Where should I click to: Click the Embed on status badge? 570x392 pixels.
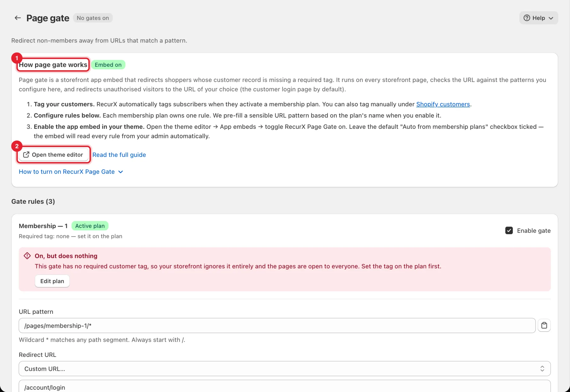click(x=108, y=65)
